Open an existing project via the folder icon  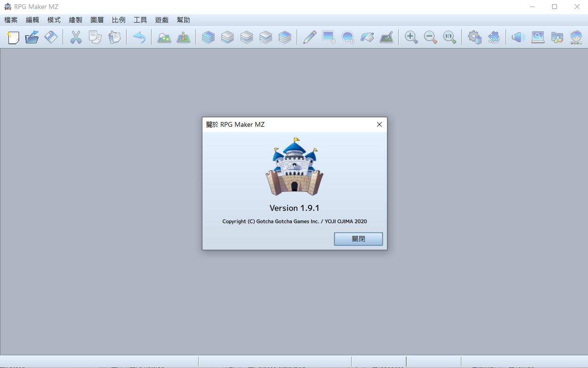[x=32, y=37]
